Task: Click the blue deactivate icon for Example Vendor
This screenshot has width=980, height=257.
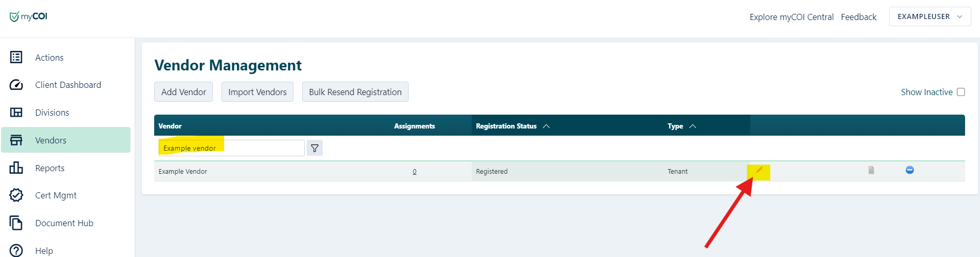Action: (910, 170)
